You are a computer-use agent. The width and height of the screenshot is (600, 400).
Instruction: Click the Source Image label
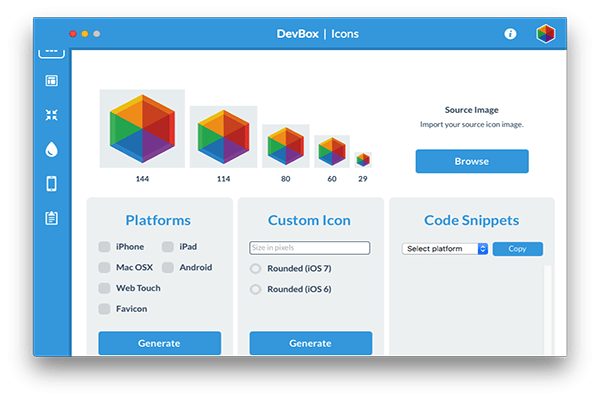tap(471, 110)
